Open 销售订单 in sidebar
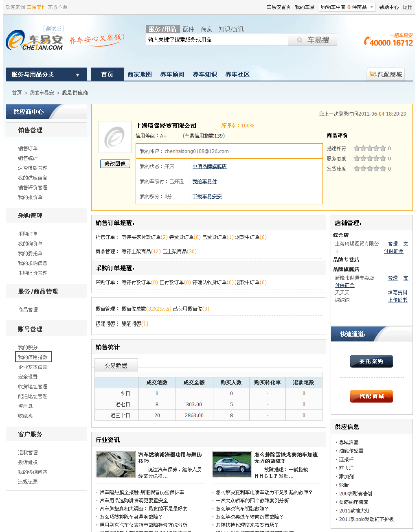 [x=28, y=149]
